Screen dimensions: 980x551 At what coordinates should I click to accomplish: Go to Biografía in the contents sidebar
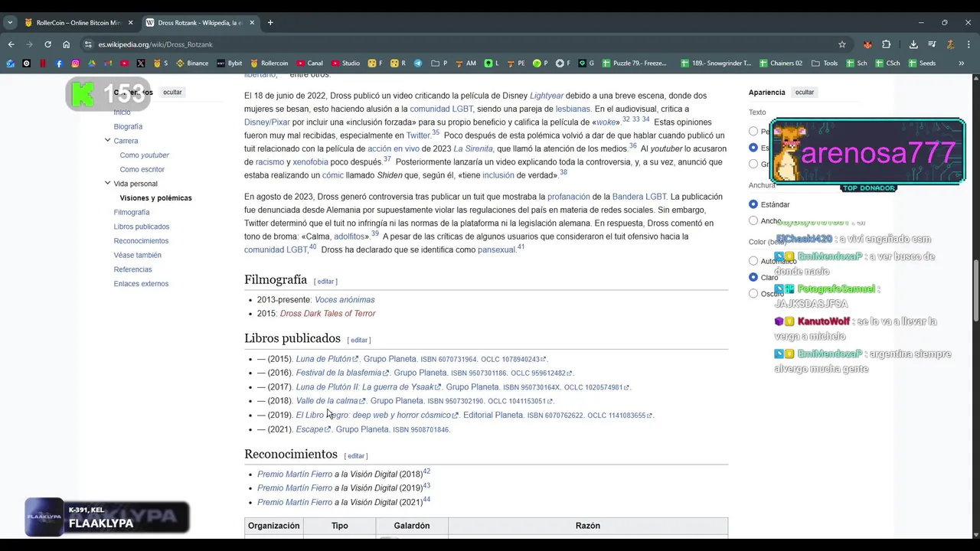point(128,126)
